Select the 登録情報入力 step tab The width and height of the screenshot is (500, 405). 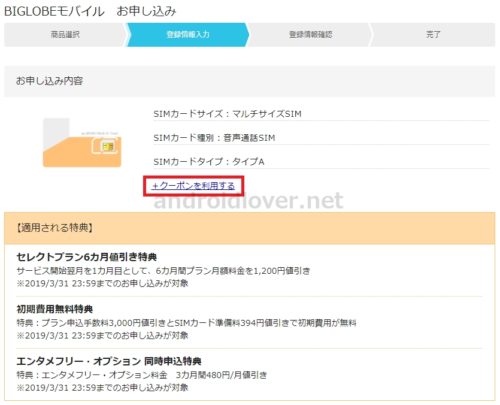[188, 34]
